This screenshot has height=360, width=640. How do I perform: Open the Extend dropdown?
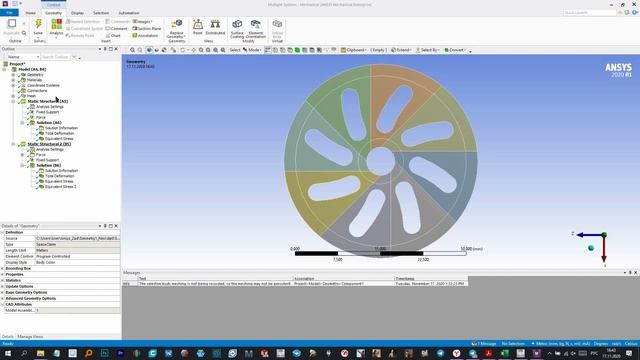pyautogui.click(x=401, y=50)
